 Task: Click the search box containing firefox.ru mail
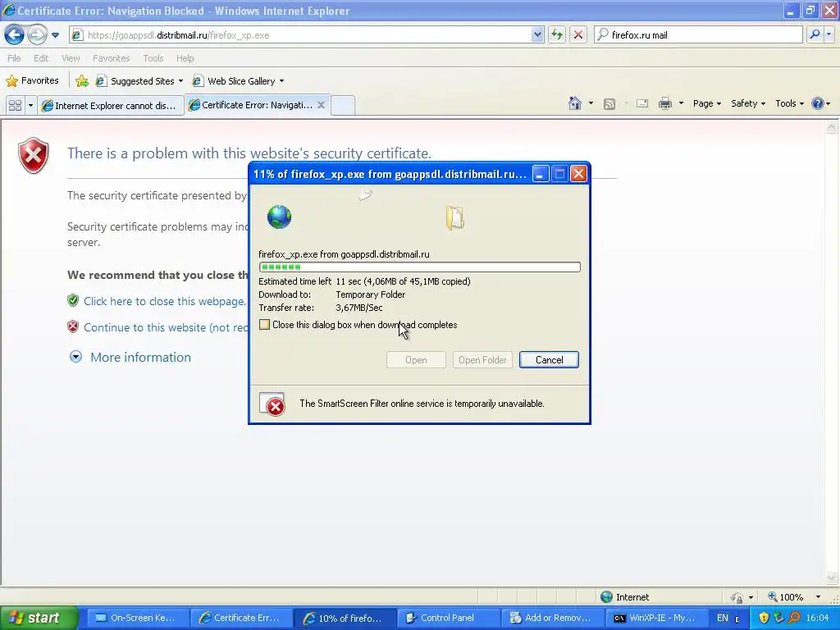[699, 35]
